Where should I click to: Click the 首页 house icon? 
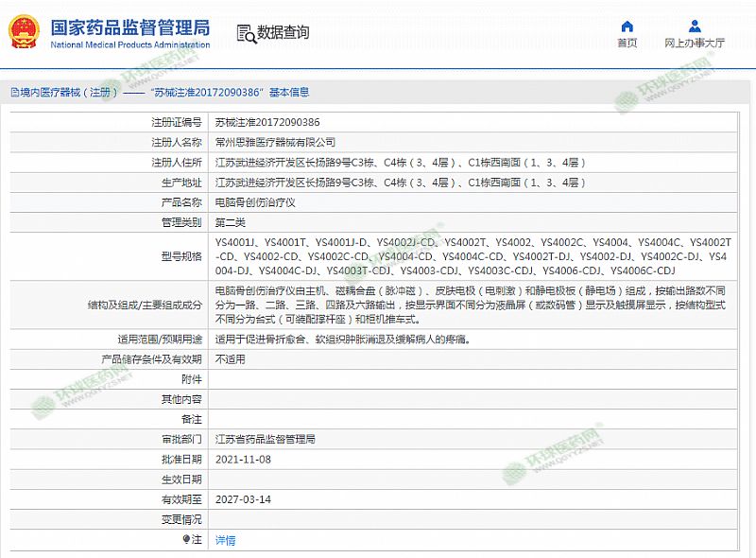click(627, 26)
